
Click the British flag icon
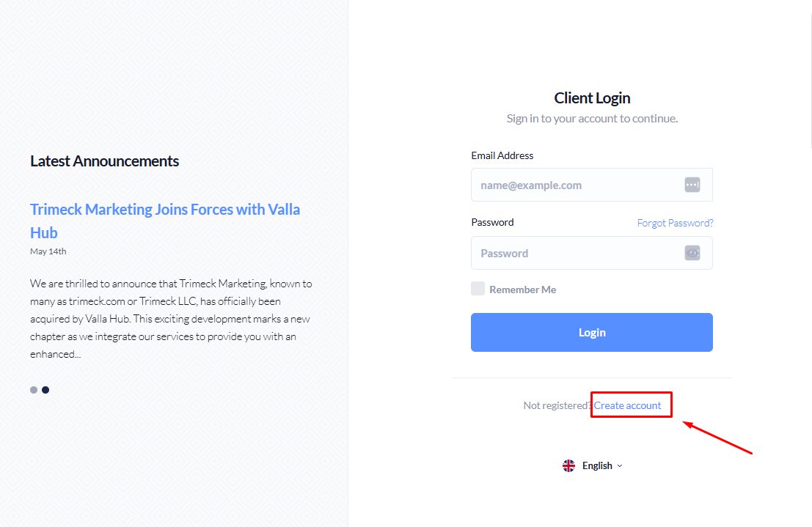click(568, 465)
